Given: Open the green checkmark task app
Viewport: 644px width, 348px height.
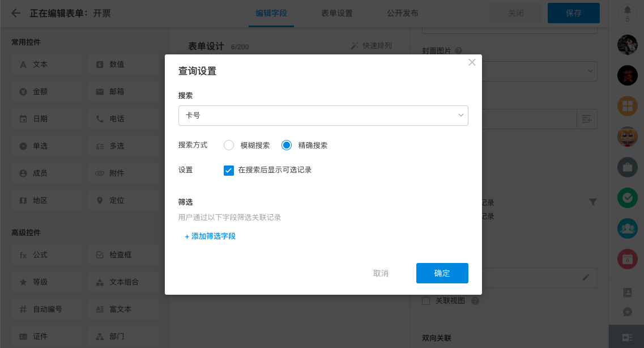Looking at the screenshot, I should pos(627,198).
